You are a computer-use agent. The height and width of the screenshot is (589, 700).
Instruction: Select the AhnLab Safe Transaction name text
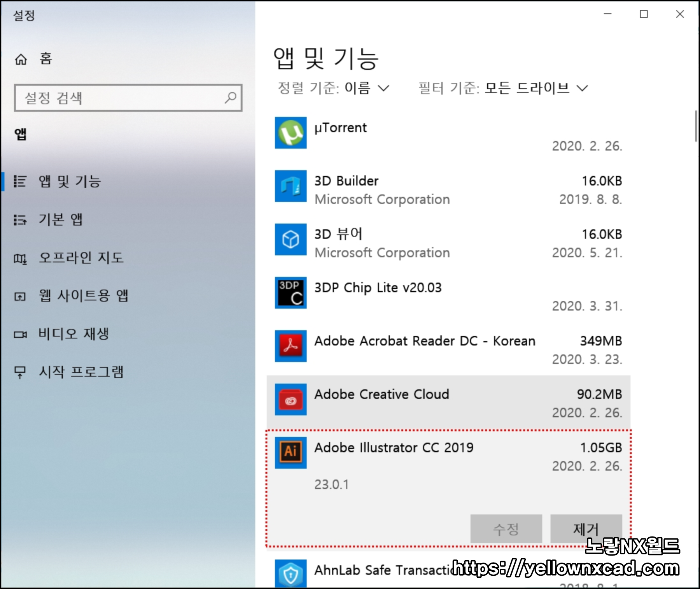pos(383,570)
